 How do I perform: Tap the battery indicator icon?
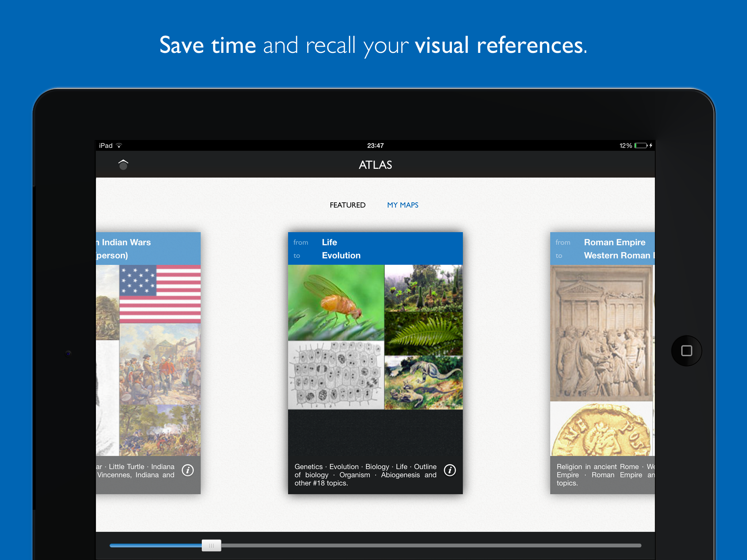[x=640, y=145]
